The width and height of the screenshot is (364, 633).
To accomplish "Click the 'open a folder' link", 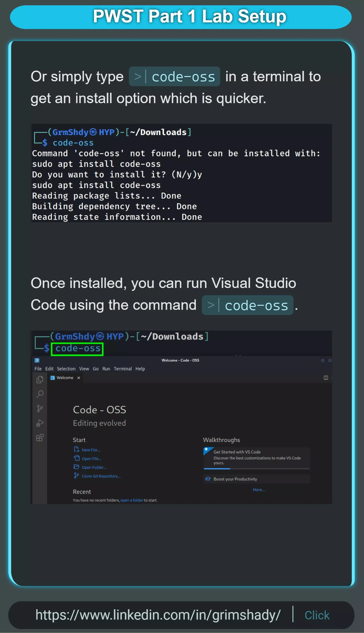I will pyautogui.click(x=132, y=500).
